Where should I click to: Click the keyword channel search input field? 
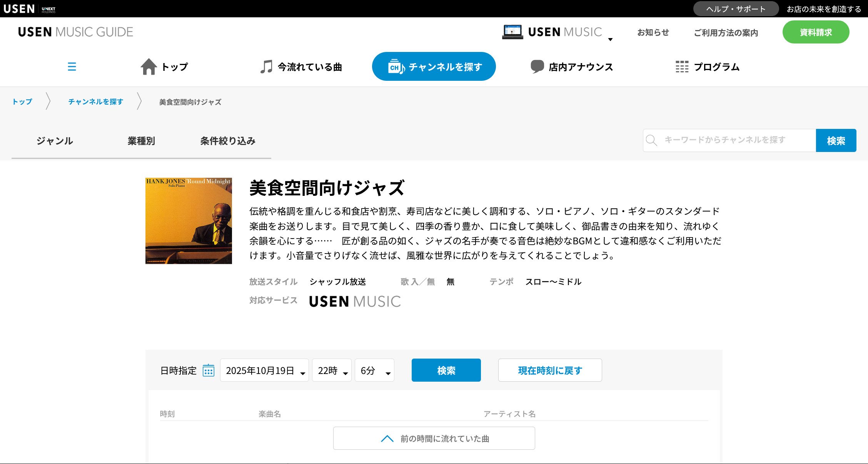tap(735, 140)
